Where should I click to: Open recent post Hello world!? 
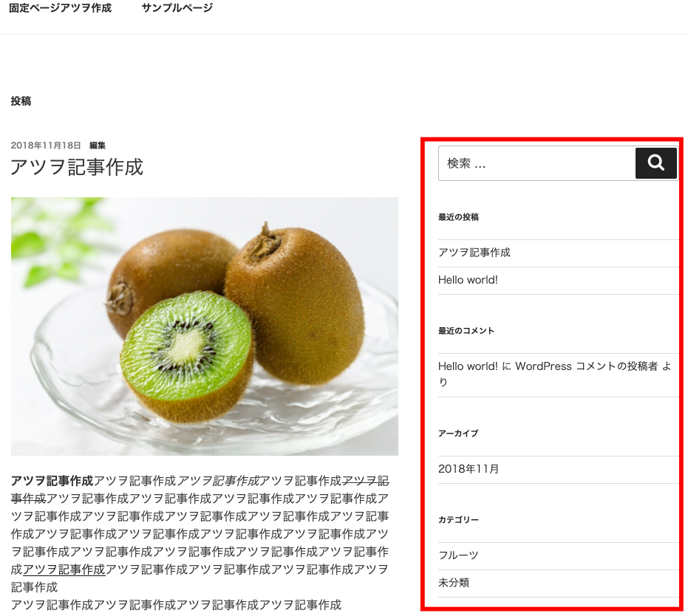coord(468,280)
